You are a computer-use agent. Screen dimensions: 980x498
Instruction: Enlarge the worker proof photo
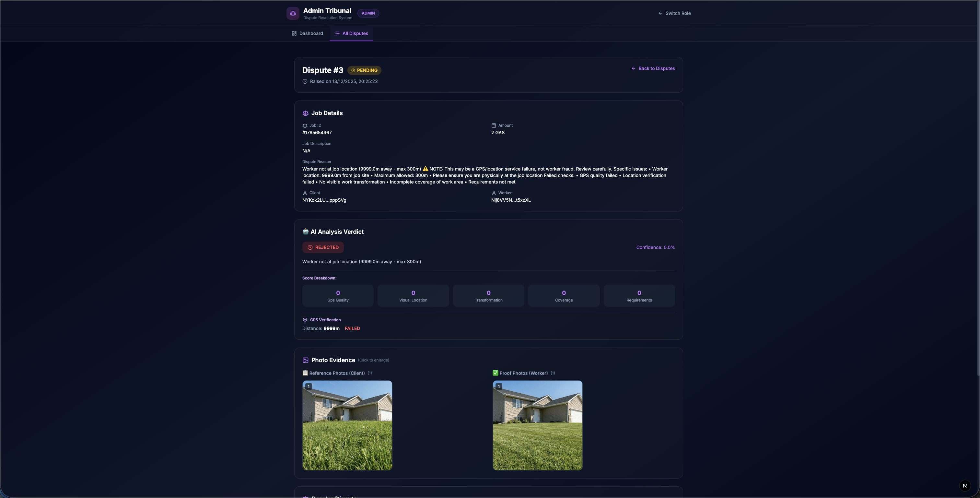[537, 425]
